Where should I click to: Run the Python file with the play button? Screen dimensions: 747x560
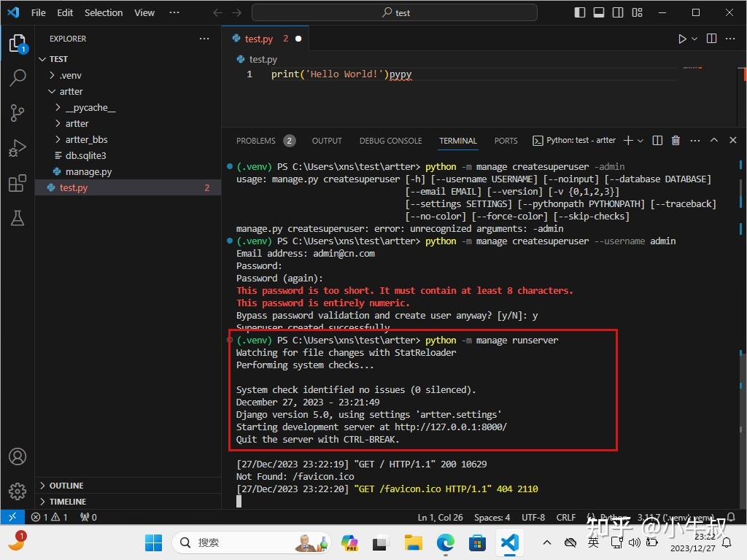(x=681, y=39)
